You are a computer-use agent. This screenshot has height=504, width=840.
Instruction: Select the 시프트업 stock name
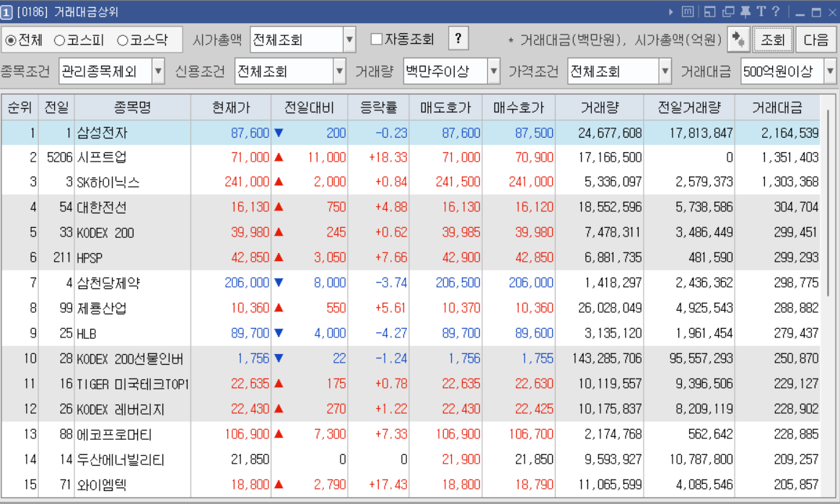[102, 157]
